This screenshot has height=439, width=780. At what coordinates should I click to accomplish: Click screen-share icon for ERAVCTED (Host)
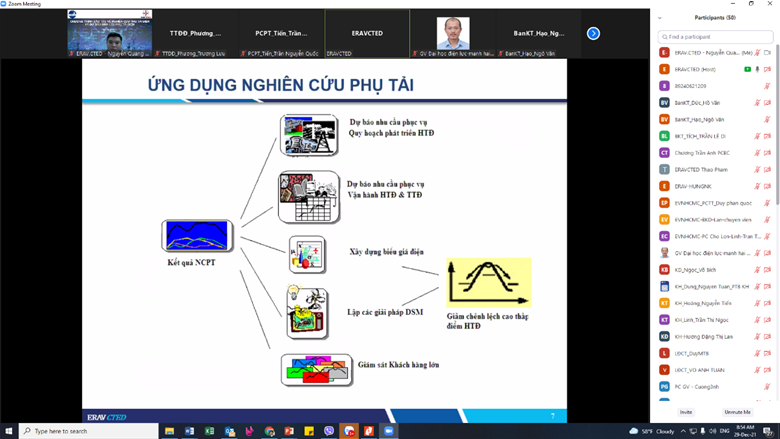pyautogui.click(x=747, y=69)
